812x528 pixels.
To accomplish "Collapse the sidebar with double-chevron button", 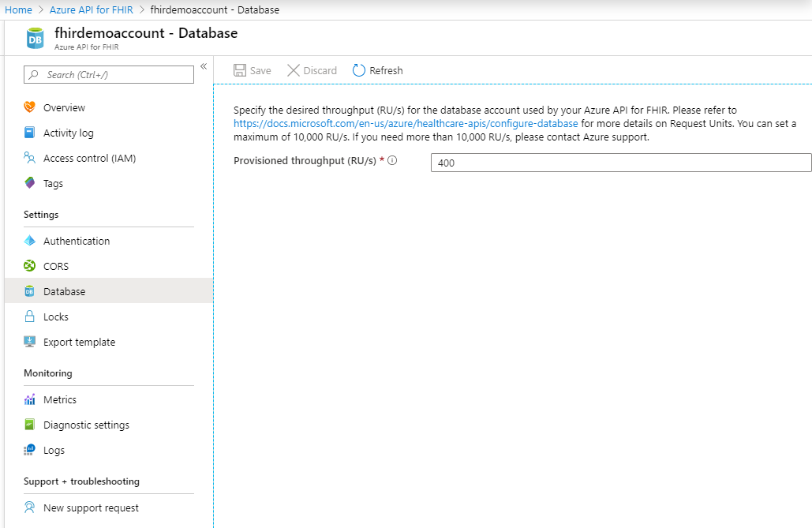I will tap(203, 66).
